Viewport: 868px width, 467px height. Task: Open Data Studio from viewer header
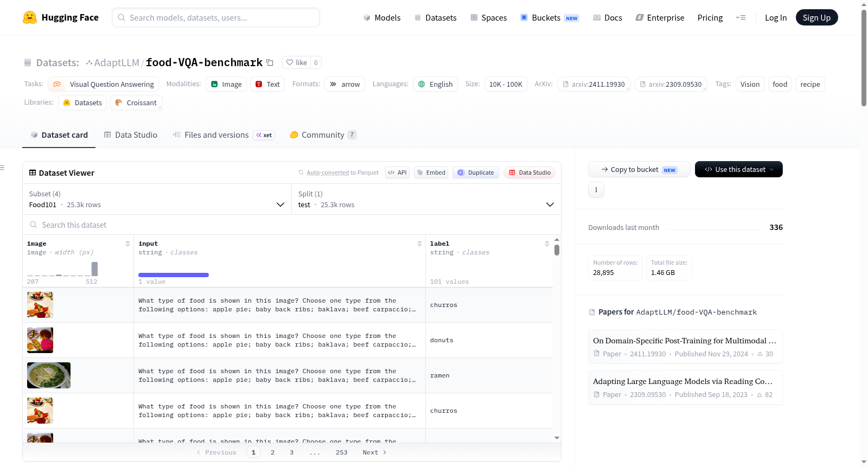click(x=529, y=172)
